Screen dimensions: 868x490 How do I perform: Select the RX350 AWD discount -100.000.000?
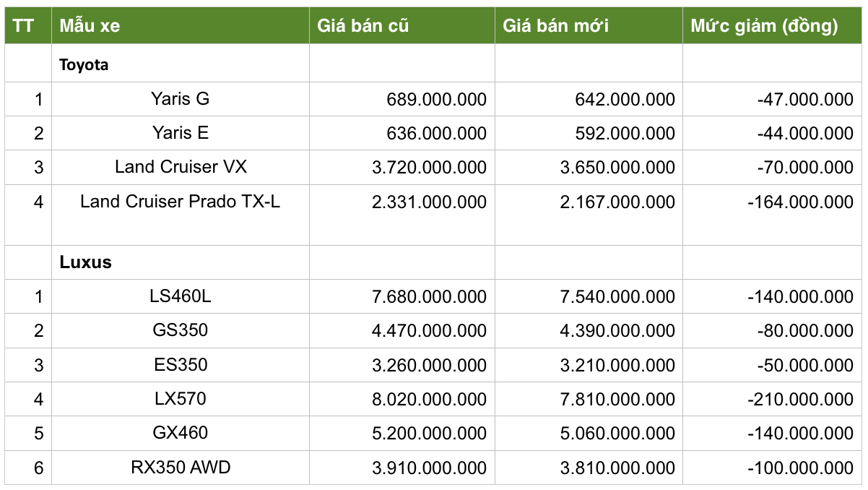801,468
